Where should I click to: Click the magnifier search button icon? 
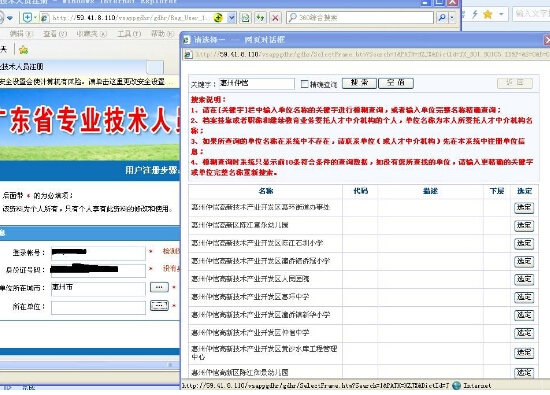[x=442, y=17]
